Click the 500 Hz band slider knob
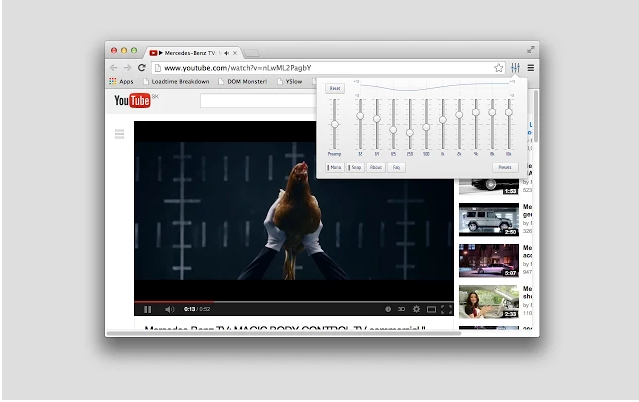The width and height of the screenshot is (639, 402). [426, 127]
